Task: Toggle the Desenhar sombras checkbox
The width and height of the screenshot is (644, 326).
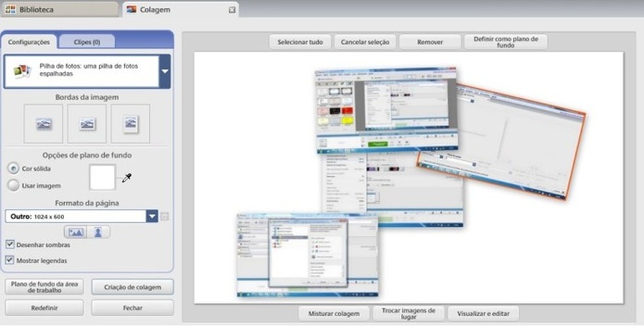Action: point(10,244)
